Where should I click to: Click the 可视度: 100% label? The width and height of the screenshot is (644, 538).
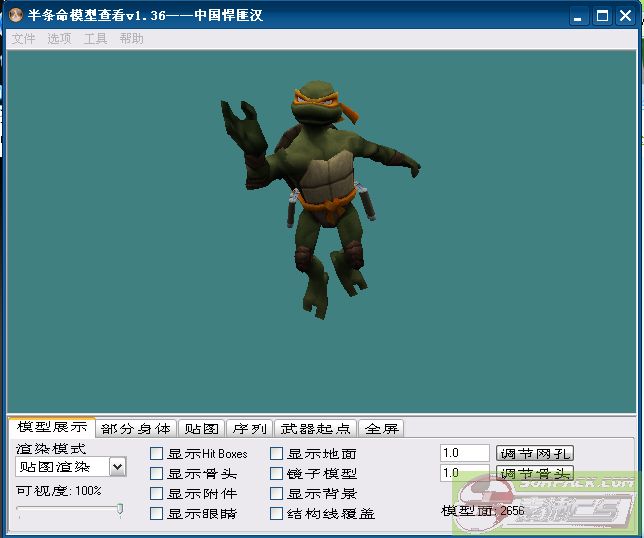point(59,491)
